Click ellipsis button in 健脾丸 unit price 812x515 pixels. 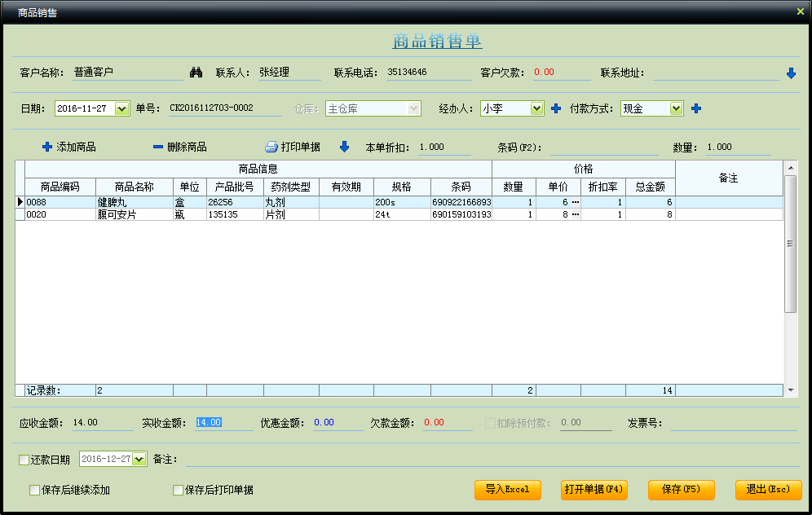click(x=576, y=202)
